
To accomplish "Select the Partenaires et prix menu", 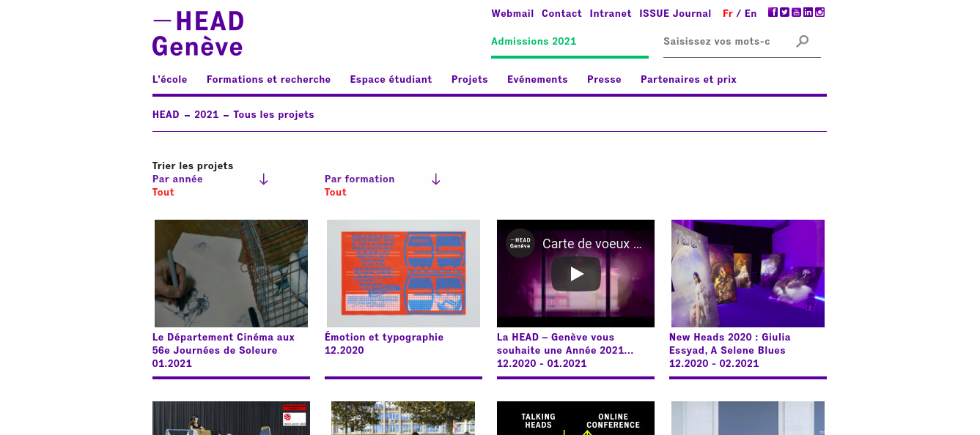I will tap(688, 79).
